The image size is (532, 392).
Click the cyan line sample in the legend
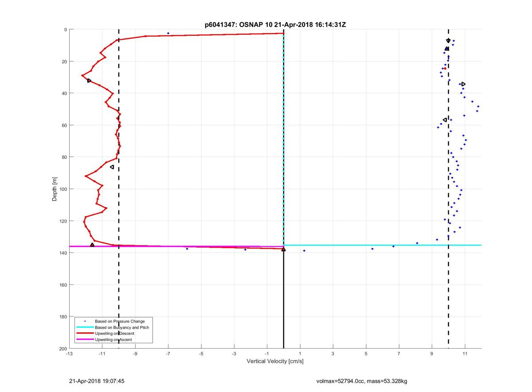[x=85, y=327]
